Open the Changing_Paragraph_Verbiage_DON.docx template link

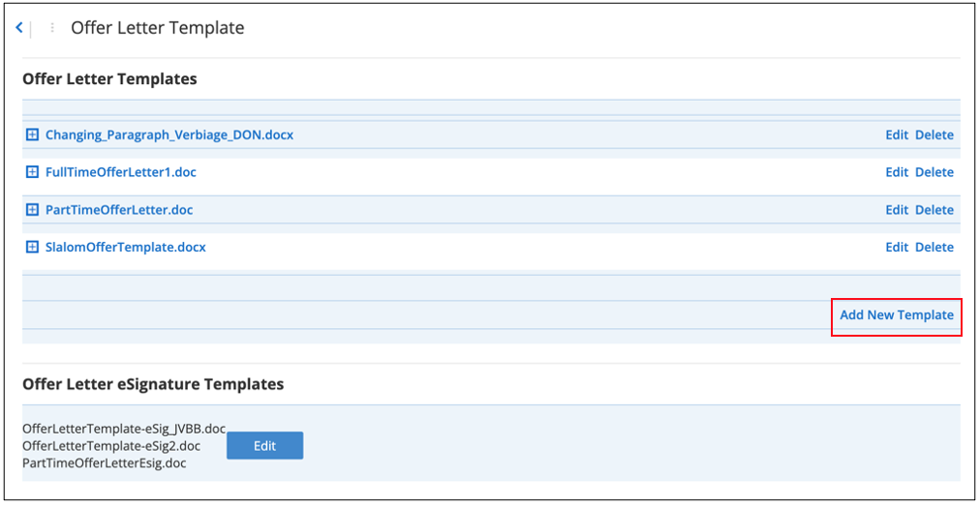(169, 134)
